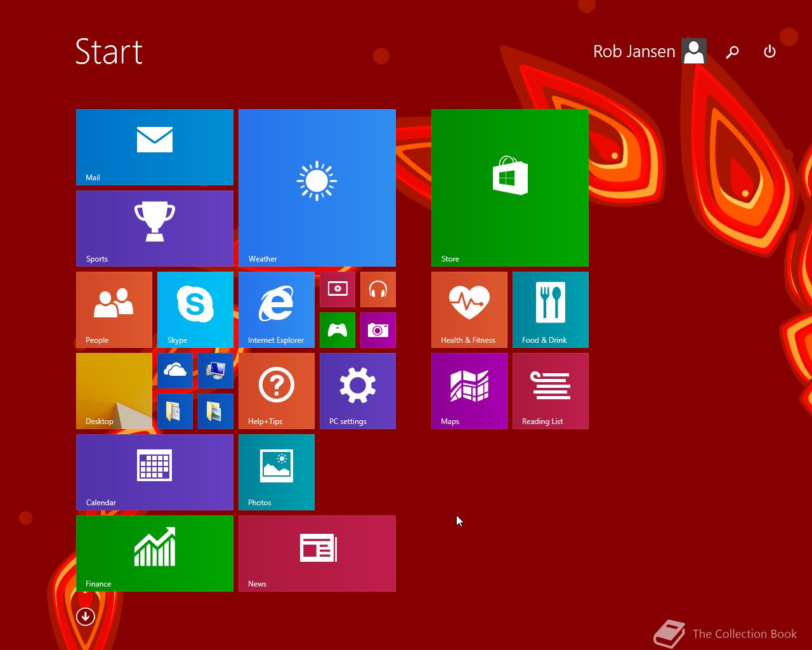Open the Help+Tips tile
Screen dimensions: 812x650
277,391
